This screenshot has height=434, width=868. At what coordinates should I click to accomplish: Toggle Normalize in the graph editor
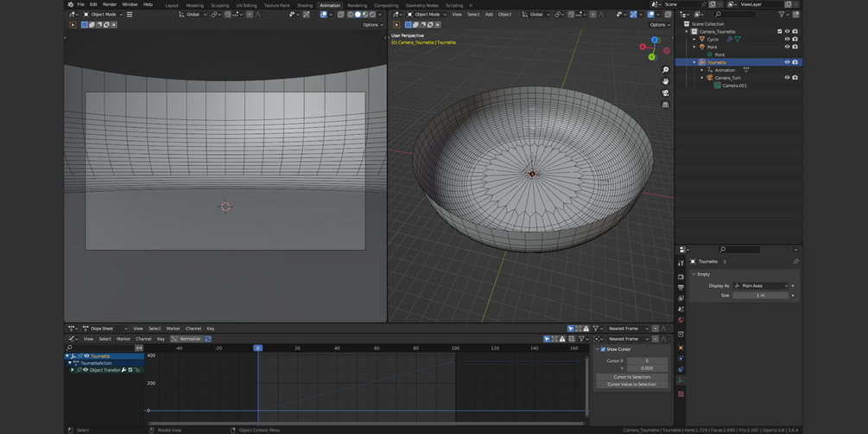coord(187,339)
